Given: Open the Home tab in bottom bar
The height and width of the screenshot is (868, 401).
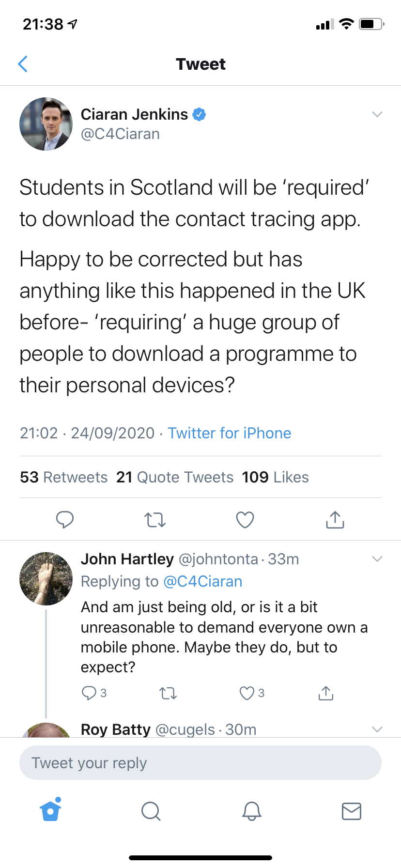Looking at the screenshot, I should click(50, 810).
